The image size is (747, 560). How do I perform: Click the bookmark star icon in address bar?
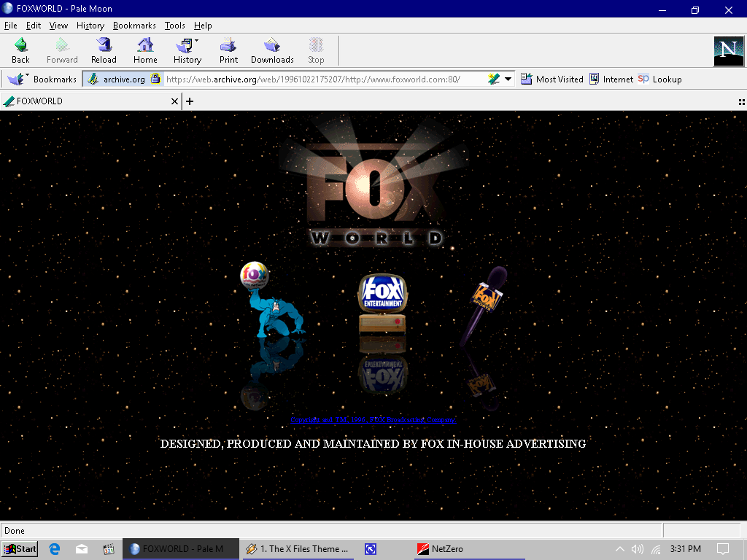point(494,79)
